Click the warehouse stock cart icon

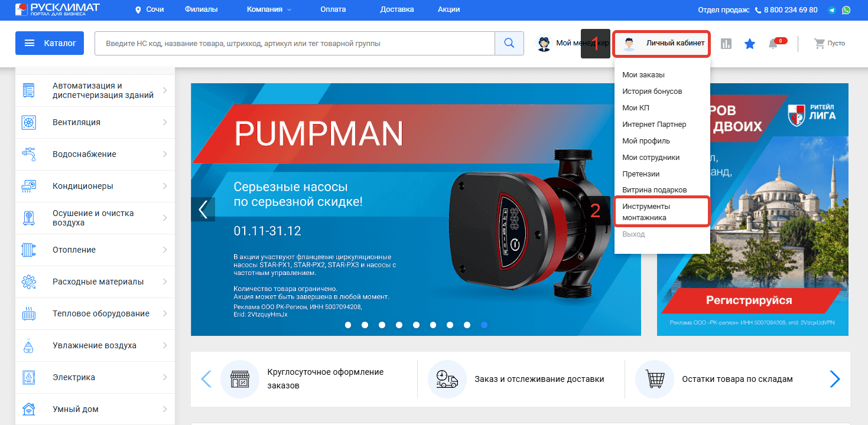click(654, 379)
